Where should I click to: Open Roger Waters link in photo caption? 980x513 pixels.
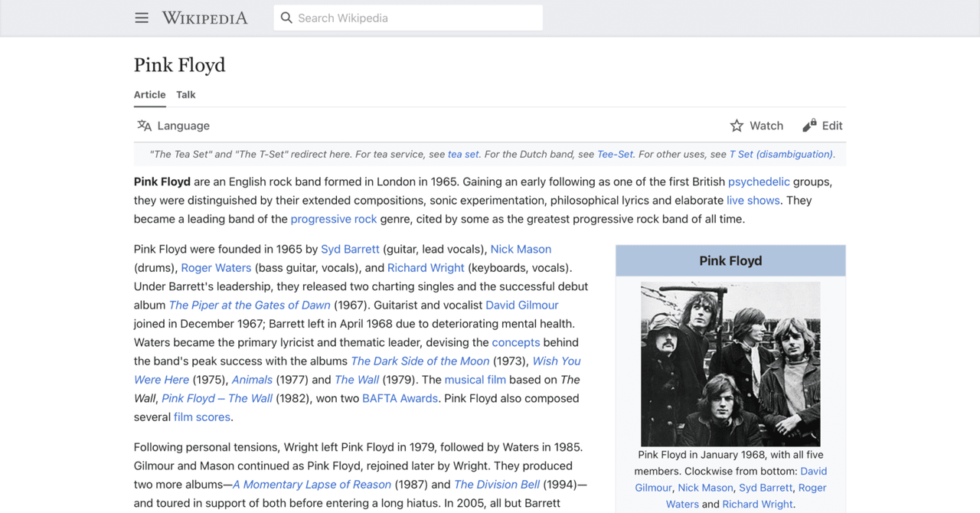[812, 488]
